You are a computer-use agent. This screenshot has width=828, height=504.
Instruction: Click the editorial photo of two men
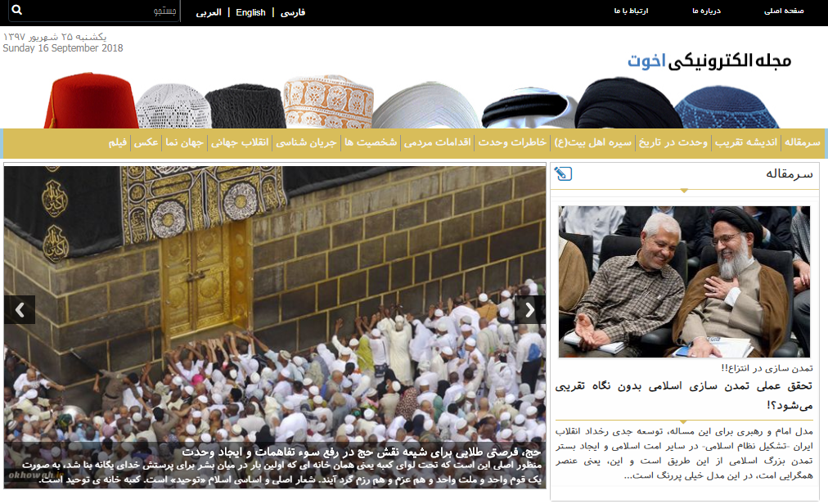[684, 281]
